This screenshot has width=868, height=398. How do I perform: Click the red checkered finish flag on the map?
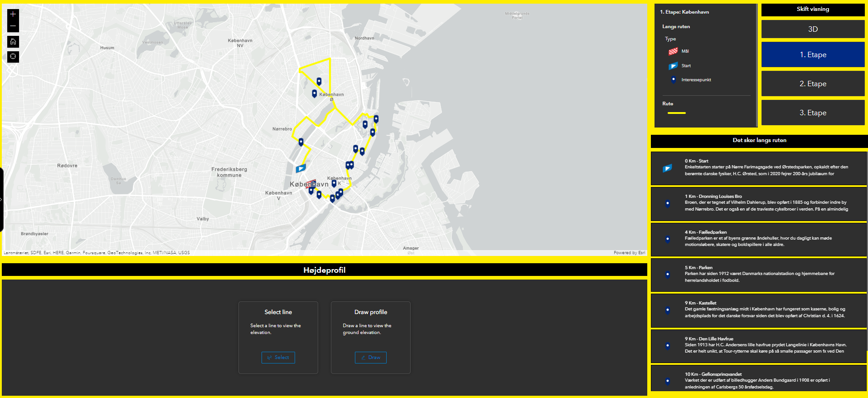310,183
